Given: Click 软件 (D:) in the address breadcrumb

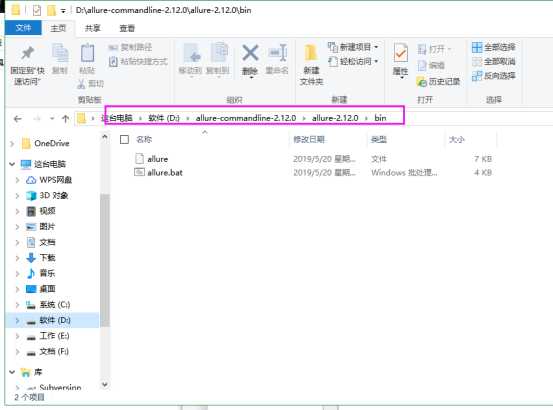Looking at the screenshot, I should point(164,118).
